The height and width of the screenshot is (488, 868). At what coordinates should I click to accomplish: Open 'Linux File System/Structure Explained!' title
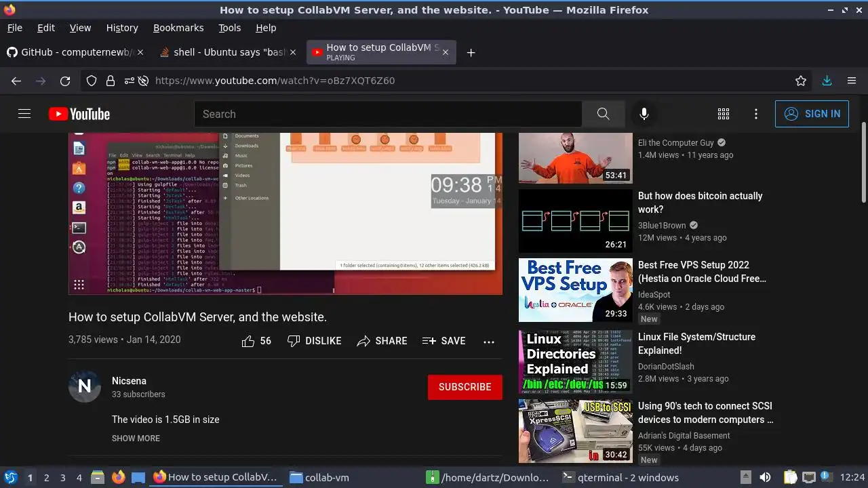(x=696, y=344)
